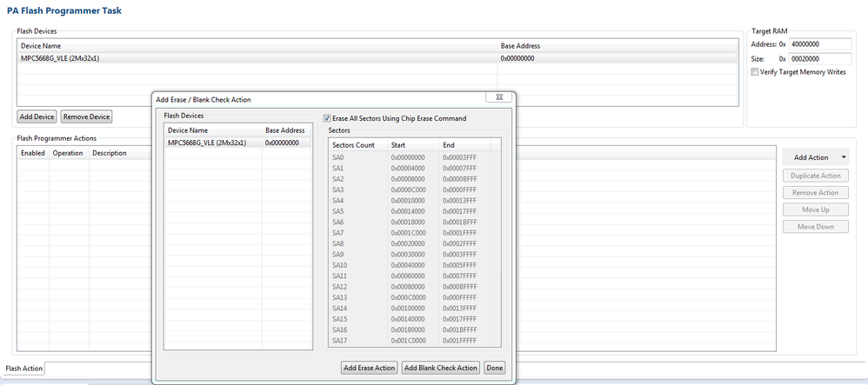Click the Duplicate Action button
Viewport: 868px width, 385px height.
coord(816,176)
